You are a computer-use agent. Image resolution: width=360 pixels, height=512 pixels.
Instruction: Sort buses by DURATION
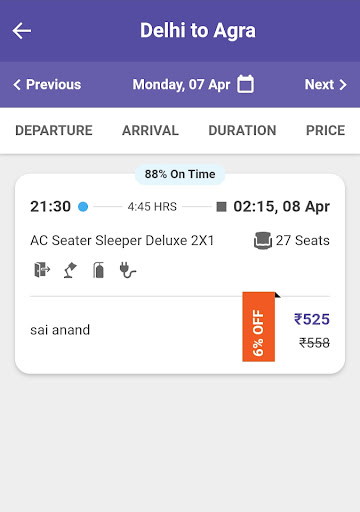(242, 130)
